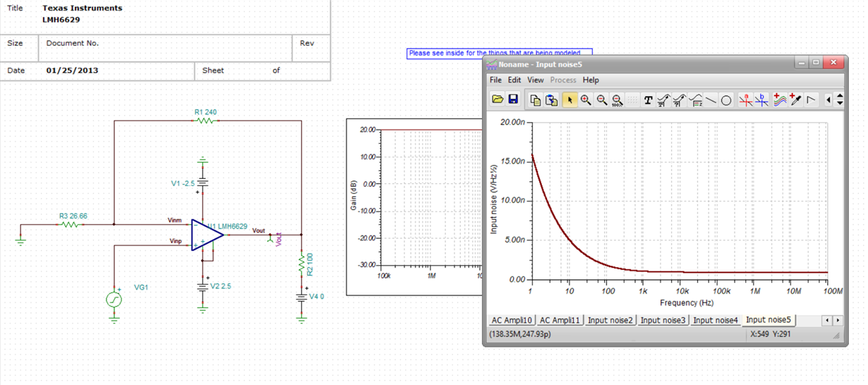Select the V4 0 source symbol

(302, 298)
